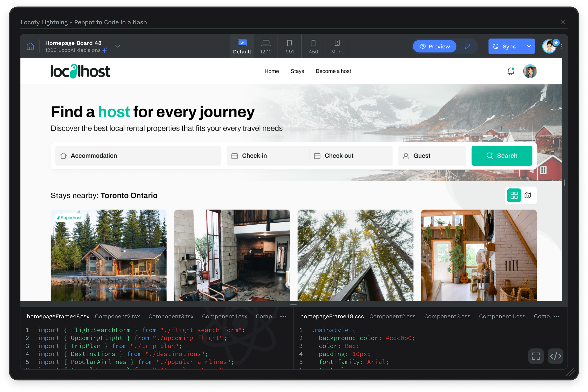
Task: Open the Stays nav link
Action: (297, 71)
